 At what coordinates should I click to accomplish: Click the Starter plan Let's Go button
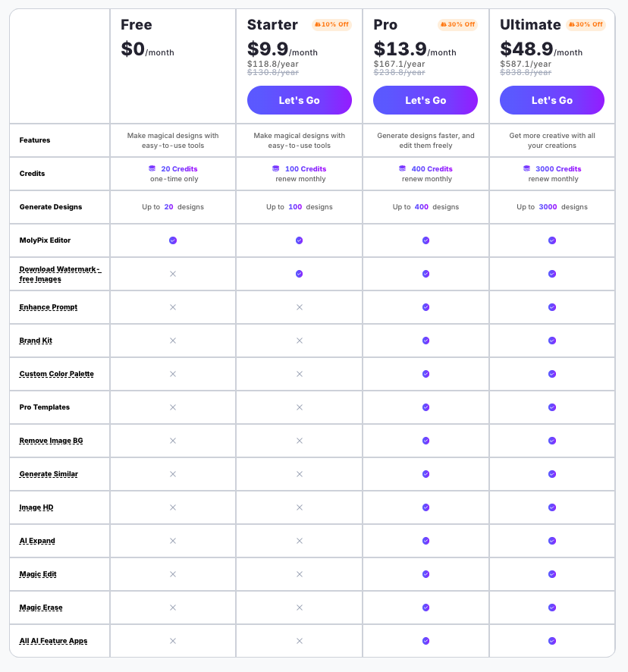299,100
